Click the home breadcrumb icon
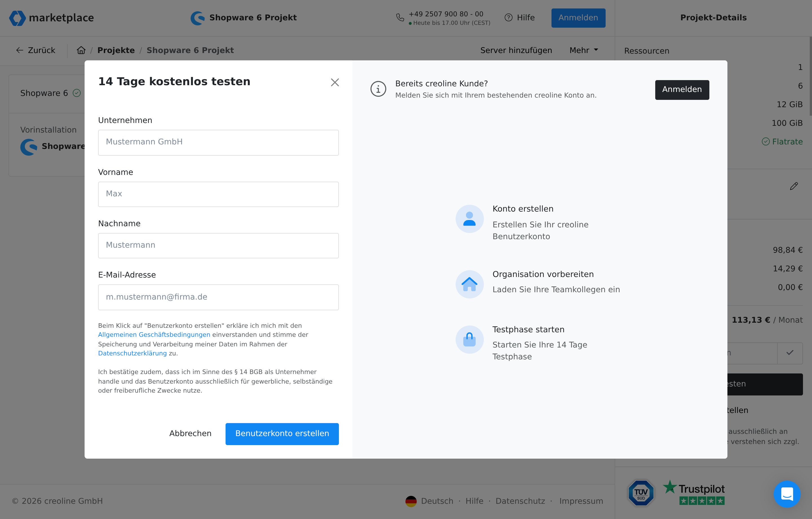Image resolution: width=812 pixels, height=519 pixels. (81, 50)
